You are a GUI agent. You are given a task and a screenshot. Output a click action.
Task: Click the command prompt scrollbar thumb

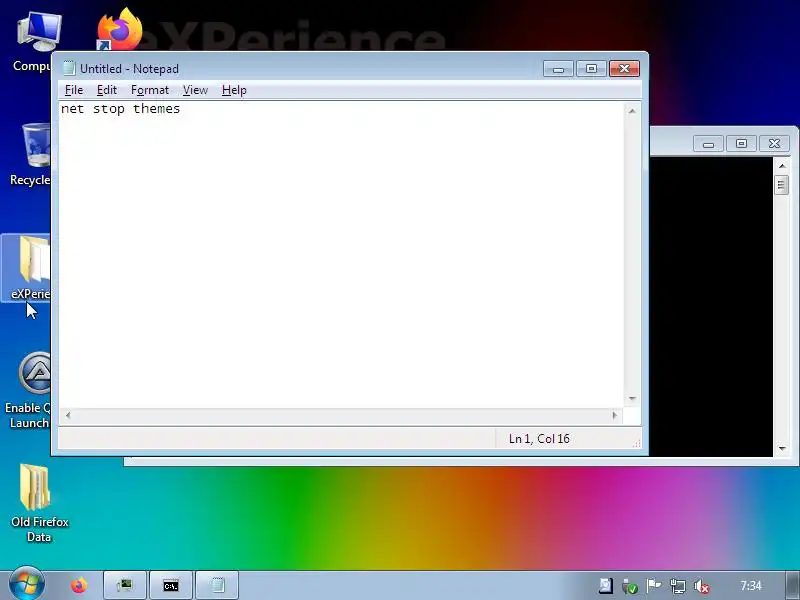[781, 185]
